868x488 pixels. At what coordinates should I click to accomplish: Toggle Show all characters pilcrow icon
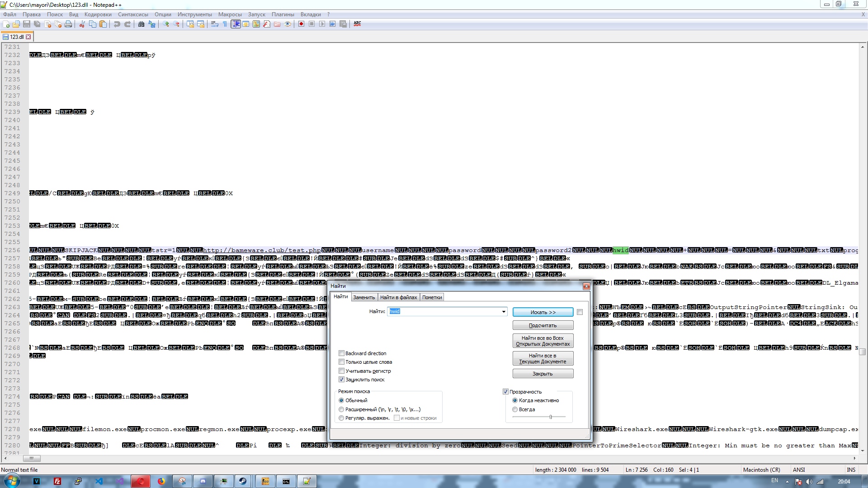(225, 24)
